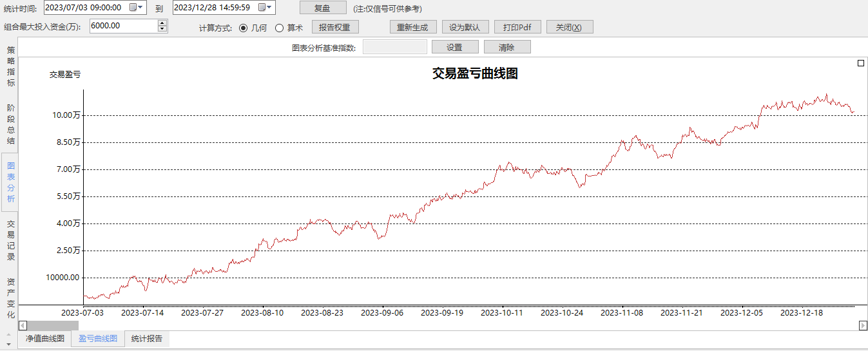
Task: Open the 图表分析 side tab
Action: pos(10,182)
